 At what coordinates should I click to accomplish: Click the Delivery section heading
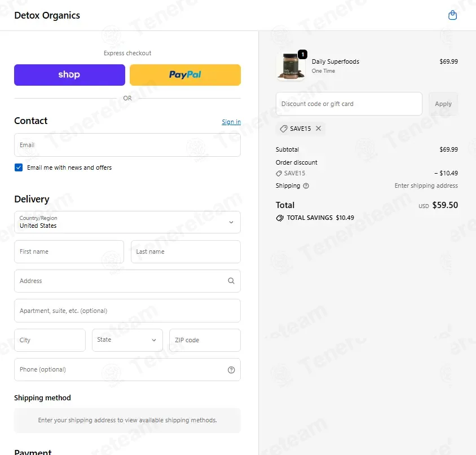(32, 199)
